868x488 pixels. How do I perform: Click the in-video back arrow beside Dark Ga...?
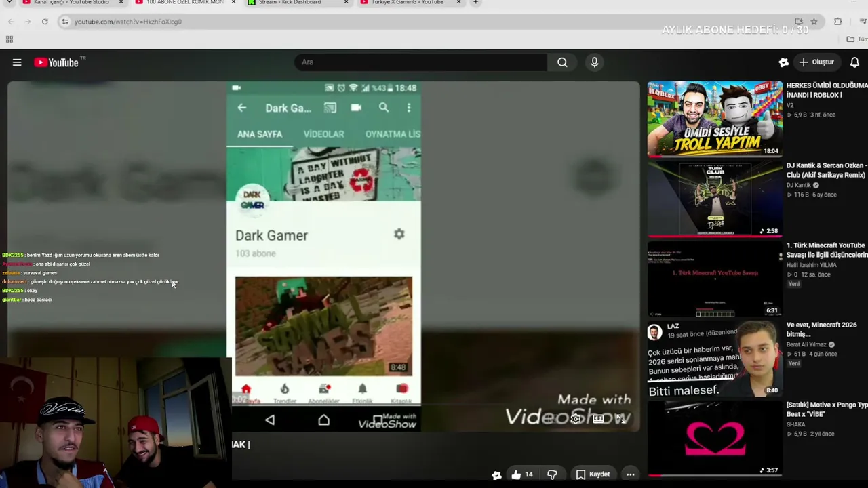242,108
